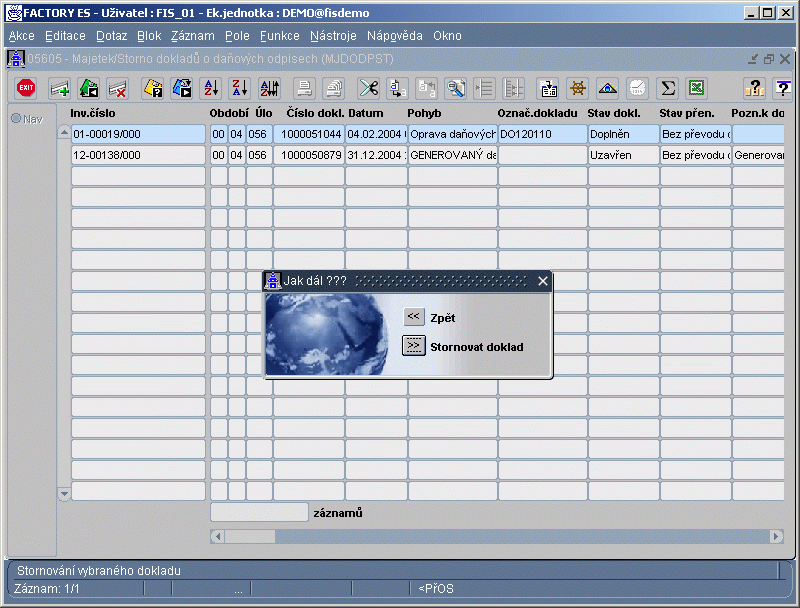Minimize the inner MJDODPST form window
Image resolution: width=800 pixels, height=608 pixels.
[753, 59]
